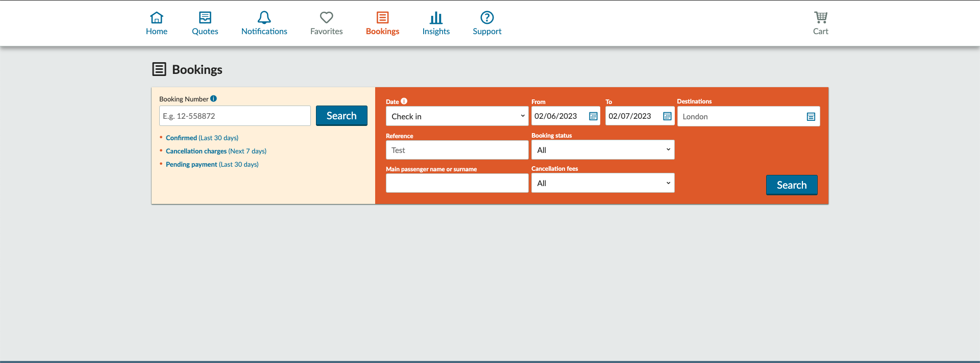Viewport: 980px width, 363px height.
Task: Open Pending payment (Last 30 days) link
Action: coord(212,164)
